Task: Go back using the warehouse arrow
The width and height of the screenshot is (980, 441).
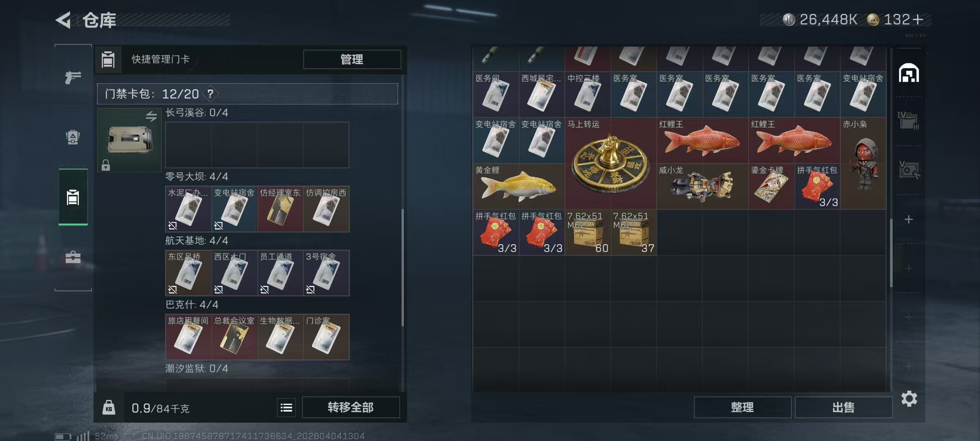Action: pyautogui.click(x=63, y=20)
